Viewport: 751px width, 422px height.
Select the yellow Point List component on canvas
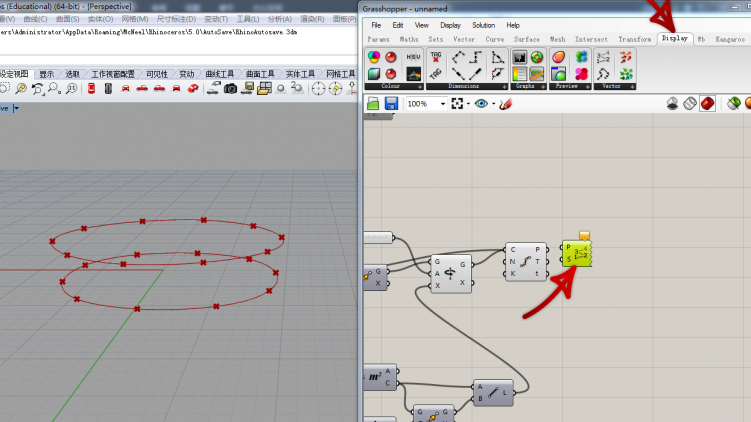click(577, 253)
